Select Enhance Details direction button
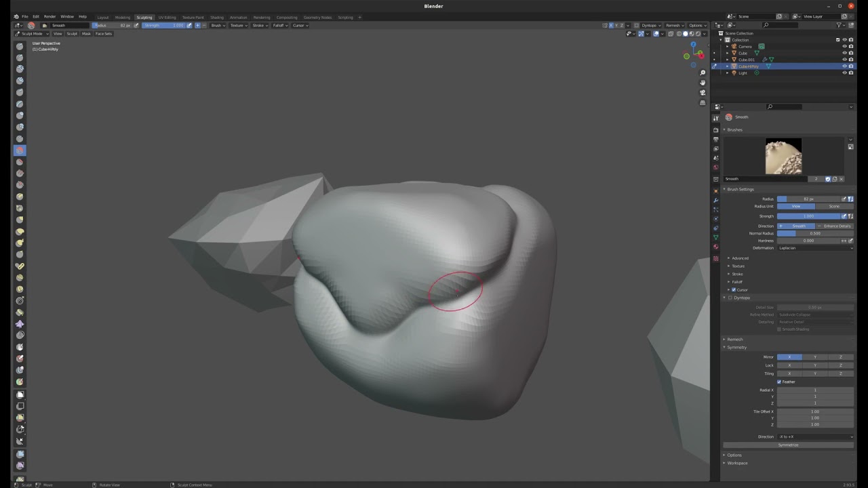 (835, 226)
